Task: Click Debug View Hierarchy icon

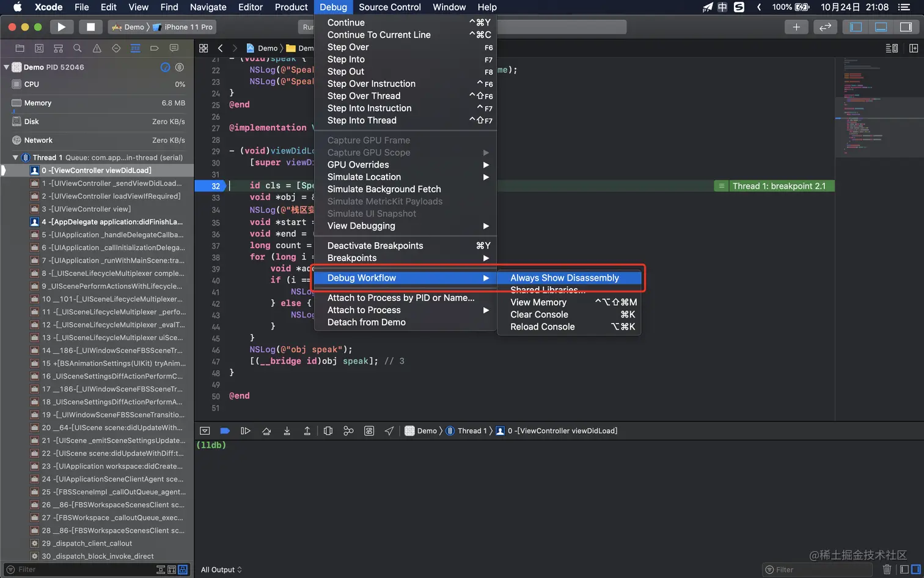Action: tap(328, 431)
